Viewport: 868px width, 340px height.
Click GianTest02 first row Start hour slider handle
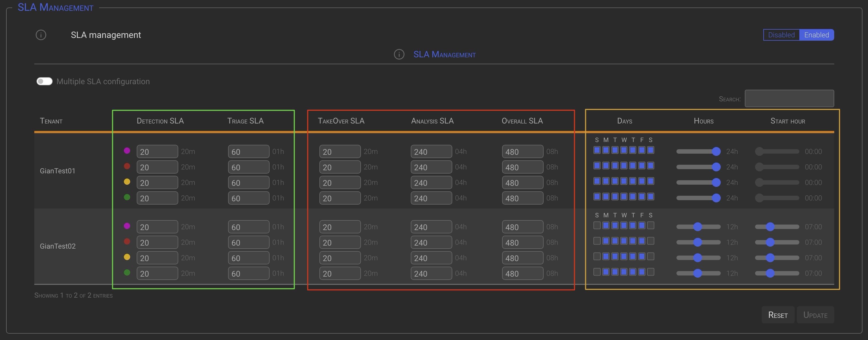(770, 227)
